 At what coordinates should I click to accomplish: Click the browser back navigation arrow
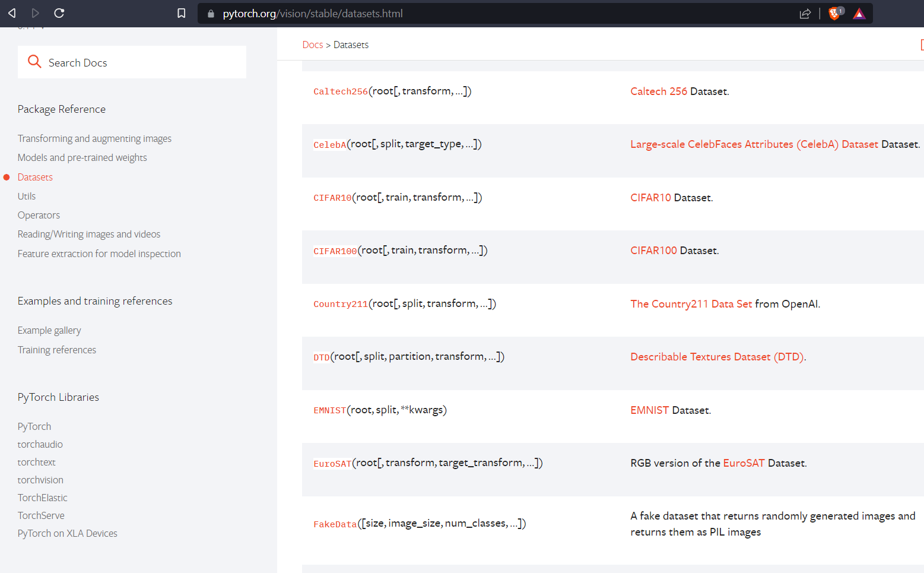point(12,12)
